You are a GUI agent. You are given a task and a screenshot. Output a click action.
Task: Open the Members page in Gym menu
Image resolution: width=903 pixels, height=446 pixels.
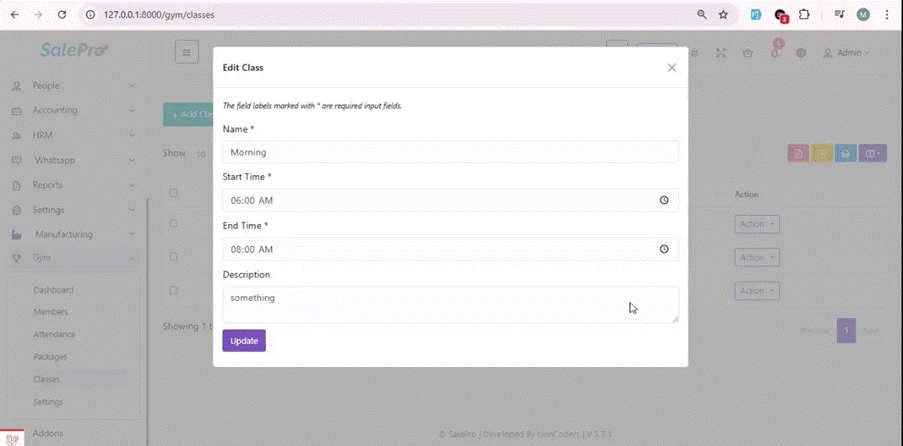click(x=51, y=312)
